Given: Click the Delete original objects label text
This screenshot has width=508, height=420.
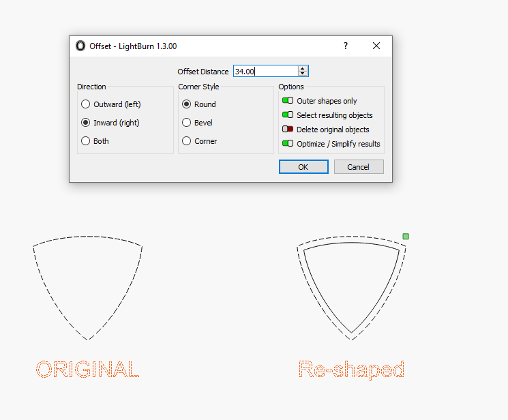Looking at the screenshot, I should [333, 130].
